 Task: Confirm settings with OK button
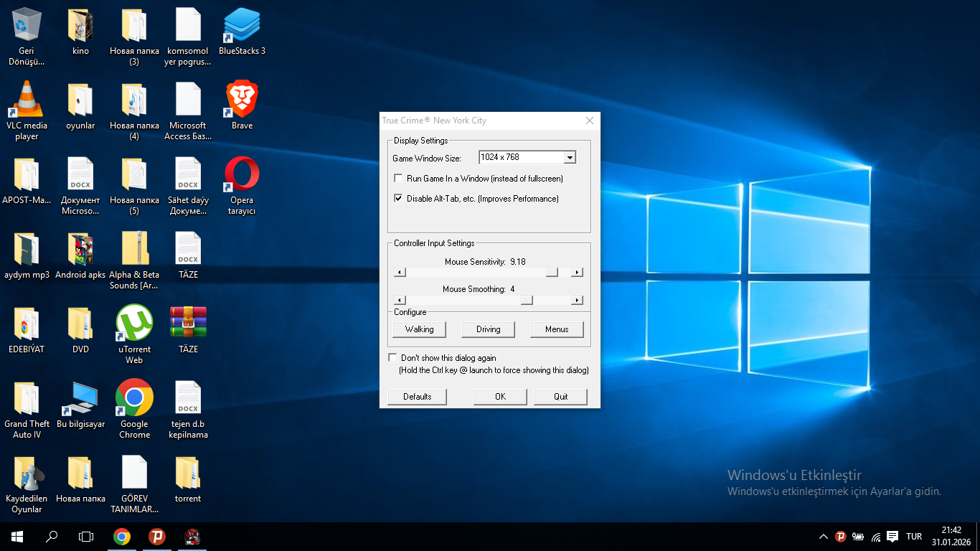(x=500, y=397)
